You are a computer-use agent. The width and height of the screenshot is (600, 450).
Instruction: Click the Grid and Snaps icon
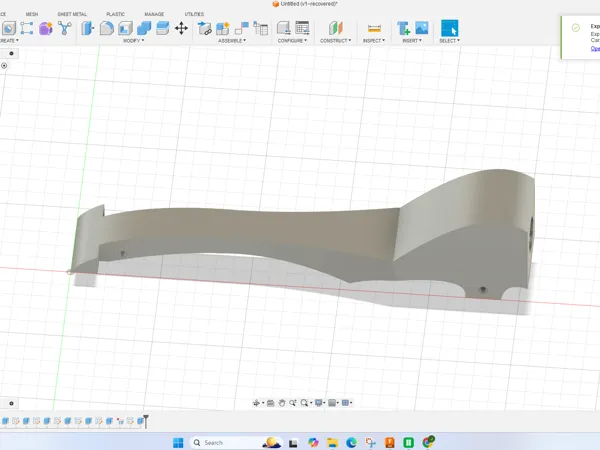(332, 403)
